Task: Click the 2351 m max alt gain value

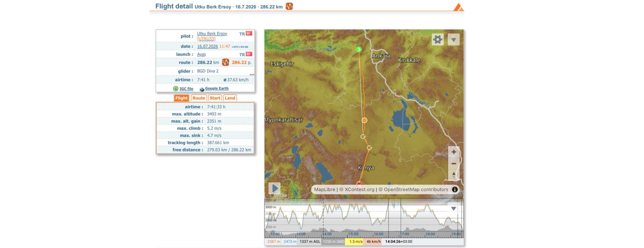Action: click(214, 121)
